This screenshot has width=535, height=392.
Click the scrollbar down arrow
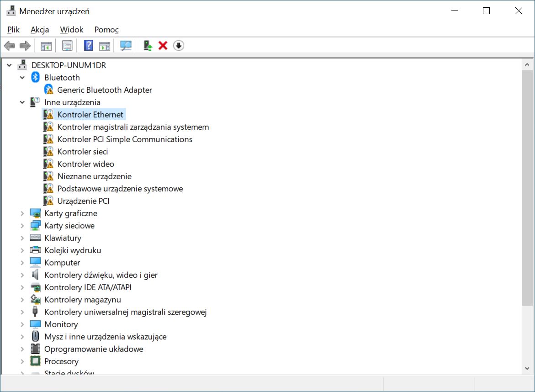coord(527,368)
